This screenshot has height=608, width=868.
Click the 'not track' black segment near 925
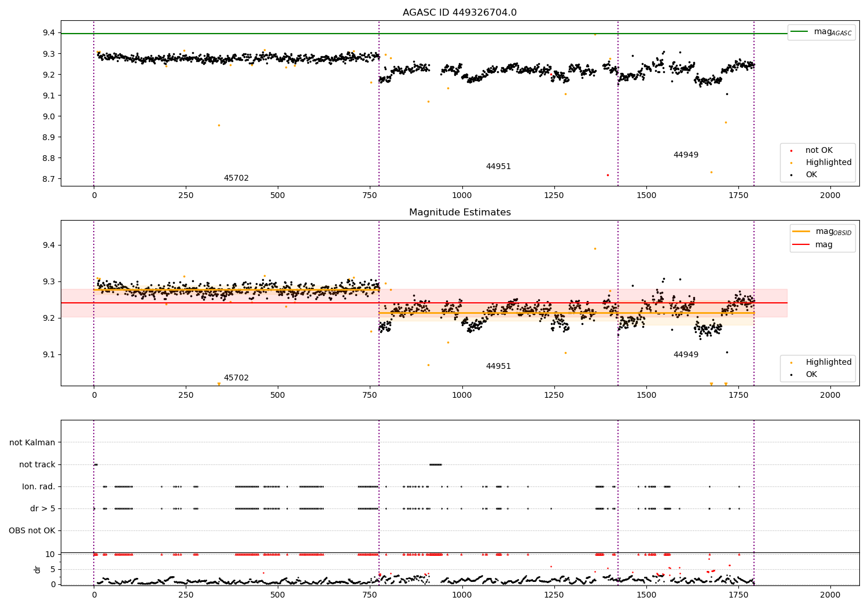[436, 464]
